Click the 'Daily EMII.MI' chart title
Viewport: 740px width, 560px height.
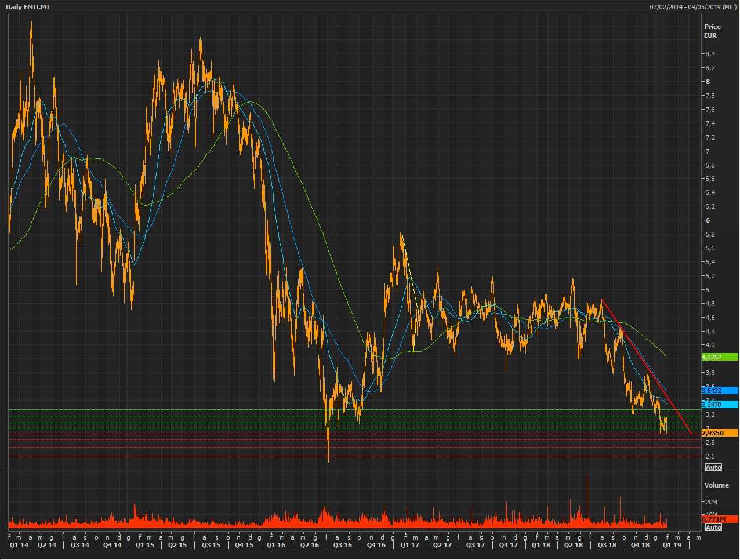tap(27, 6)
